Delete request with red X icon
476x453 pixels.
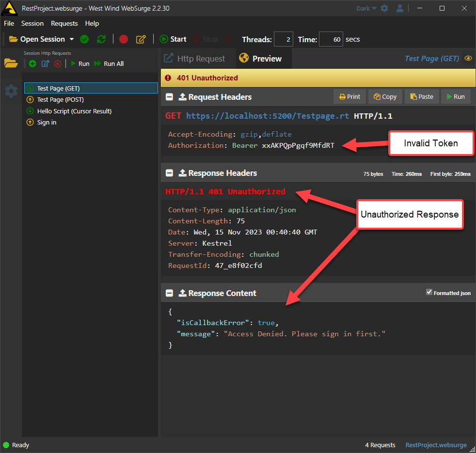[x=58, y=64]
